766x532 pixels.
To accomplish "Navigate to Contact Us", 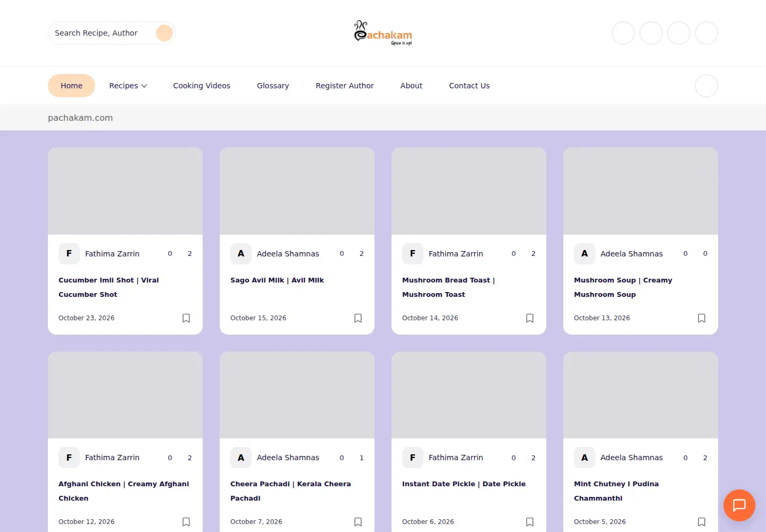I will (469, 86).
